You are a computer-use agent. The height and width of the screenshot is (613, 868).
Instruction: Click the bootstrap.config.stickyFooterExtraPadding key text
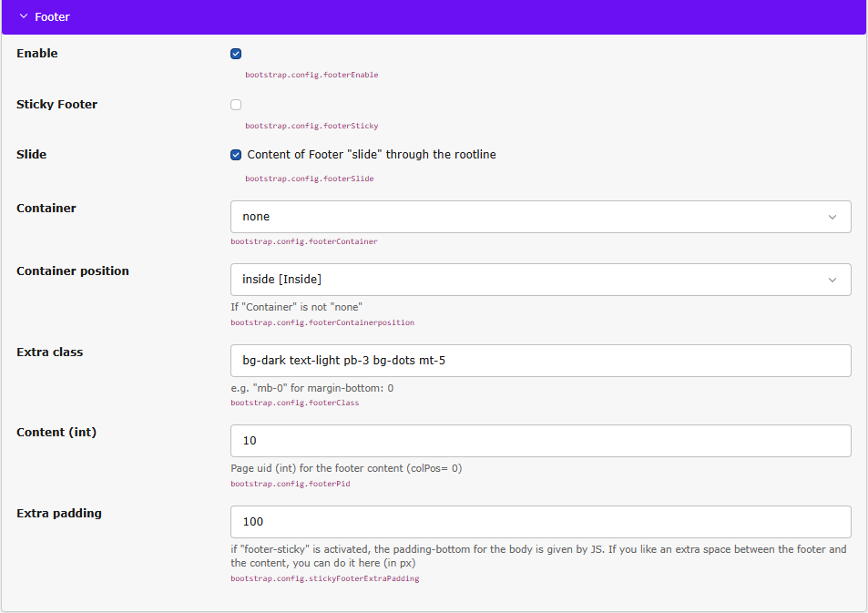(324, 578)
